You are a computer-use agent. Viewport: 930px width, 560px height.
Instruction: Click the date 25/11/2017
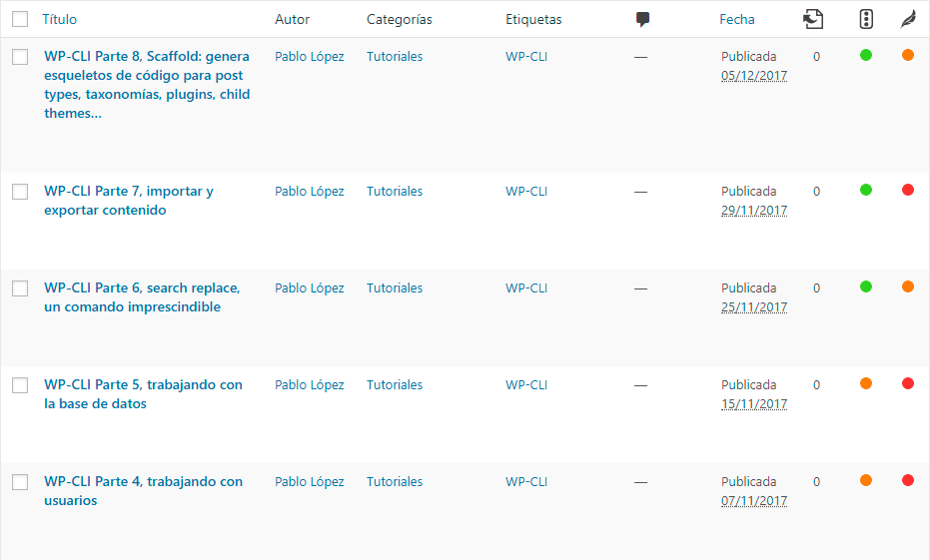click(754, 307)
